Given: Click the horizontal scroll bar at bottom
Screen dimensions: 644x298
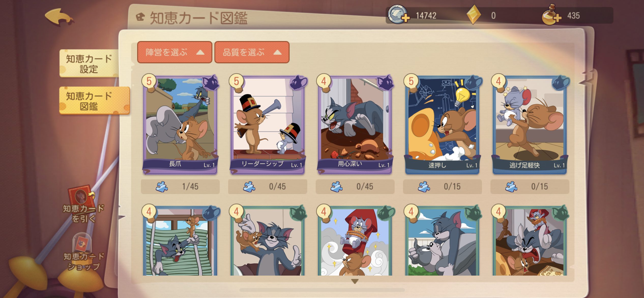Looking at the screenshot, I should (x=322, y=290).
